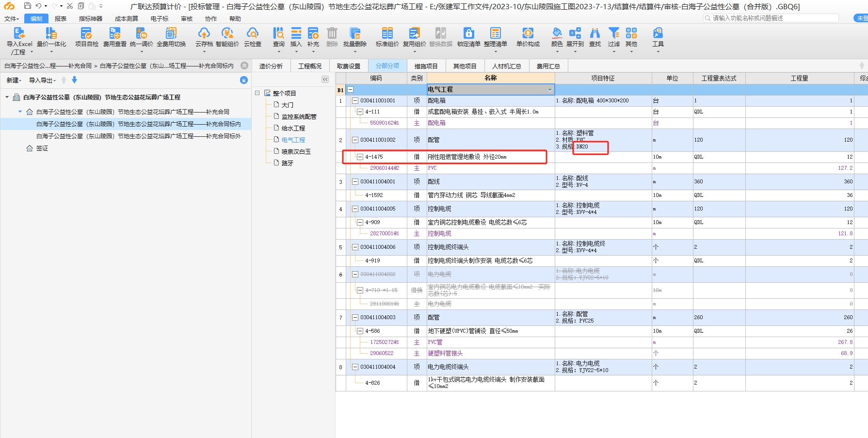Click 智能组价 smart pricing icon

[227, 33]
